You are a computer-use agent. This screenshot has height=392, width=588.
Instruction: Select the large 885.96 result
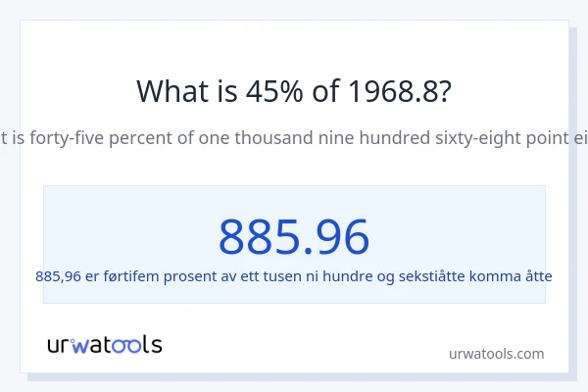[294, 236]
